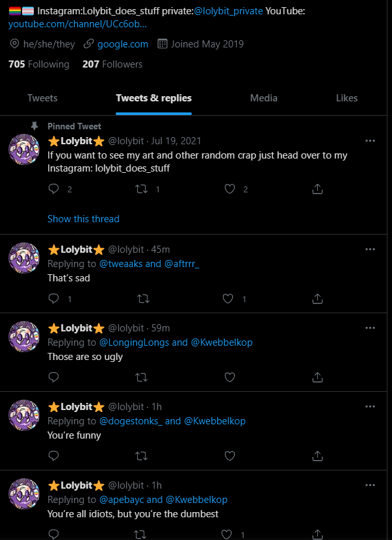Viewport: 392px width, 540px height.
Task: Click Show this thread link
Action: 83,219
